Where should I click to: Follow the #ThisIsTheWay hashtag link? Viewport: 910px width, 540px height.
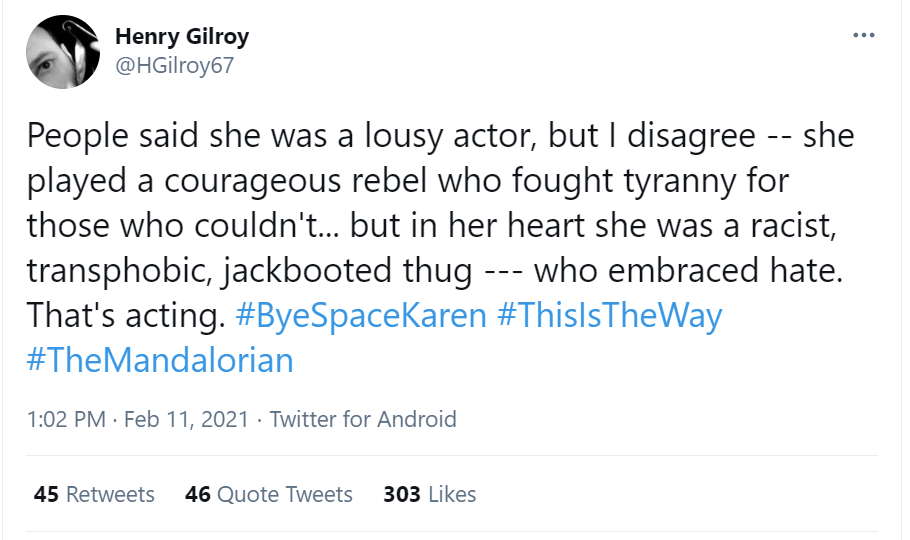[x=608, y=316]
